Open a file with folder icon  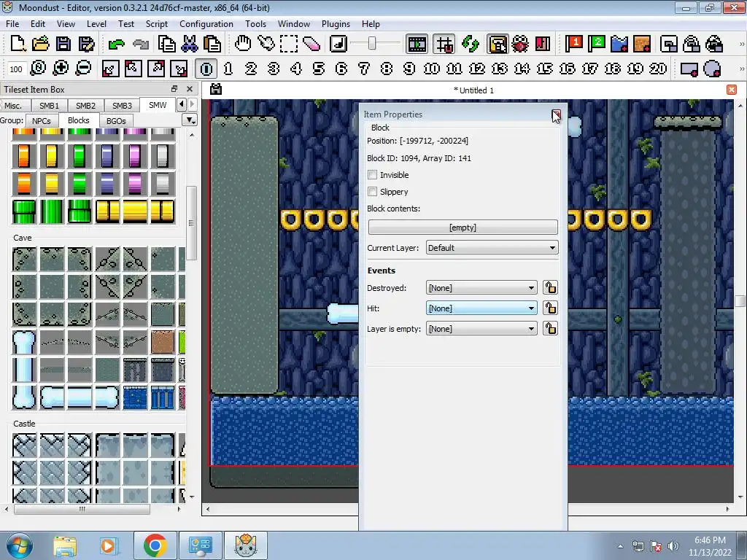pyautogui.click(x=41, y=44)
